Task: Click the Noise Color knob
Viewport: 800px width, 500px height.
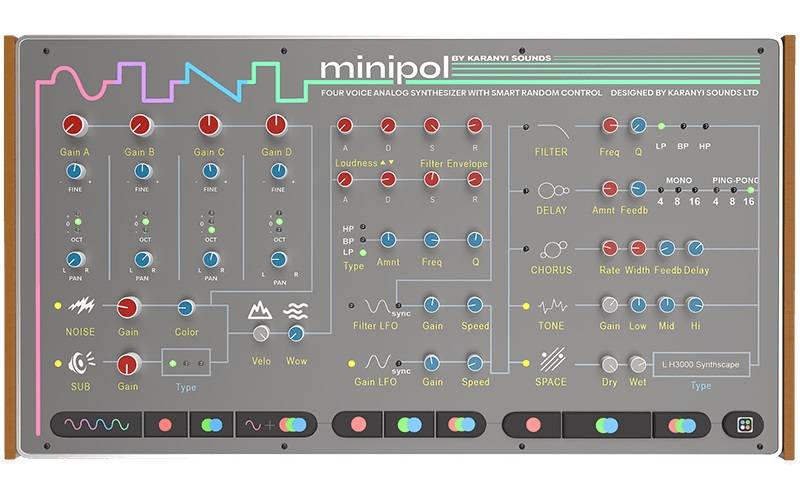Action: coord(186,308)
